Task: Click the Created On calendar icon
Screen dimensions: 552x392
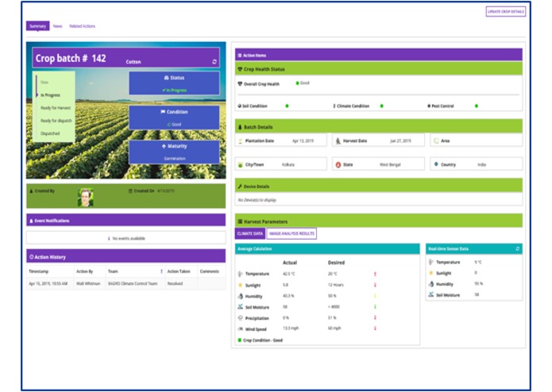Action: [x=130, y=191]
